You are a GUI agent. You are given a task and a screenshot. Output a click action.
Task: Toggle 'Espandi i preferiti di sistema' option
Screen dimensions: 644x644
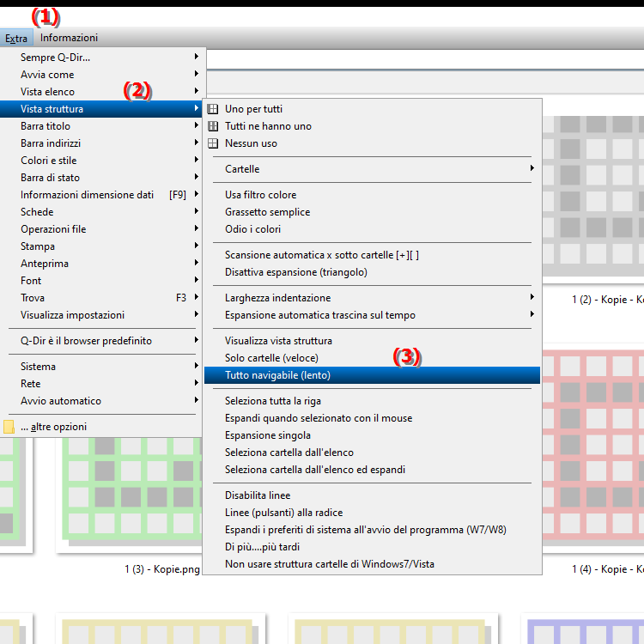pos(372,530)
